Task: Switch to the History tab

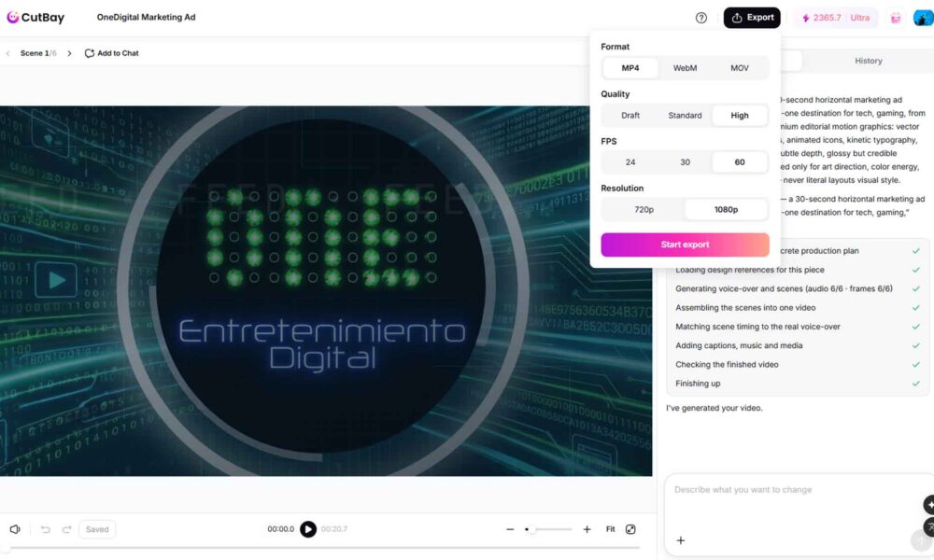Action: (x=868, y=61)
